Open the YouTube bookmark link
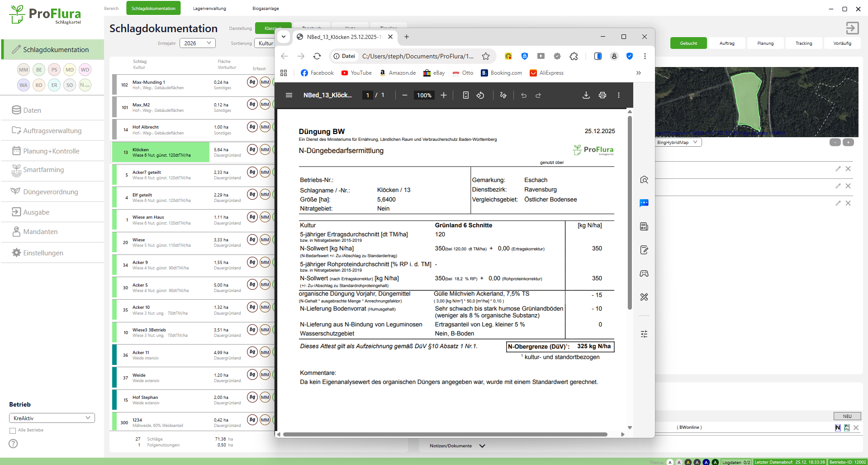868x465 pixels. click(356, 73)
